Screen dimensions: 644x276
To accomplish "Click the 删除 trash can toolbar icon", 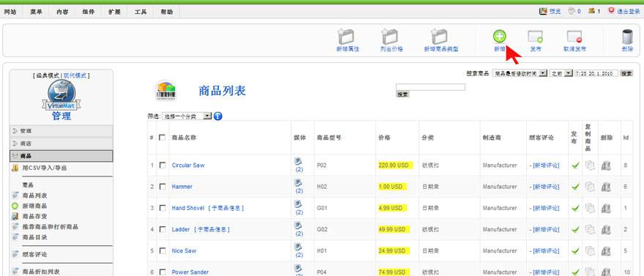I will point(627,37).
